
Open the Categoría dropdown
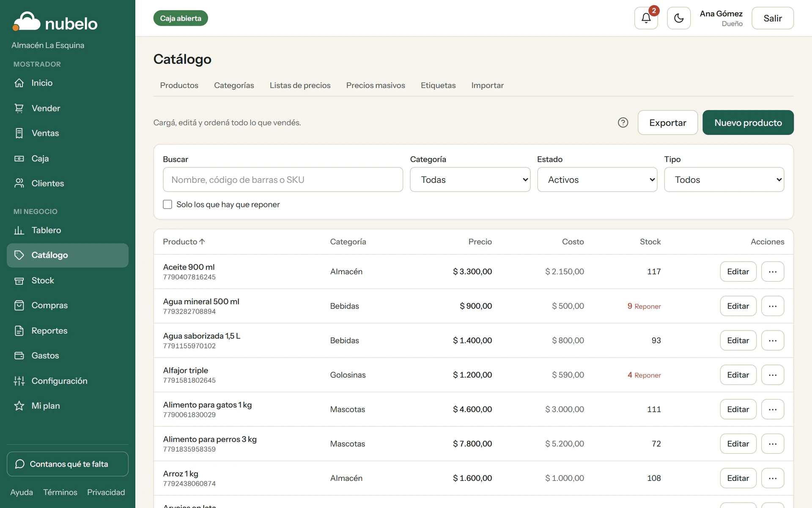470,179
